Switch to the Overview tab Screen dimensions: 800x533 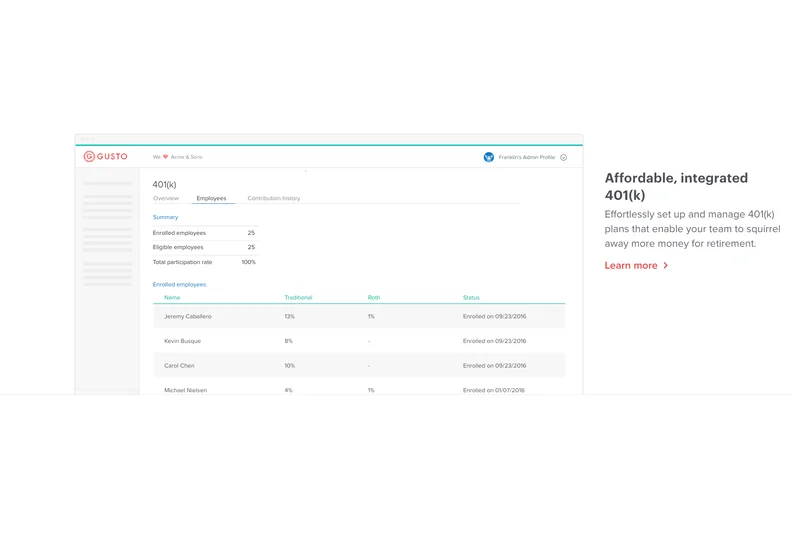click(x=166, y=198)
